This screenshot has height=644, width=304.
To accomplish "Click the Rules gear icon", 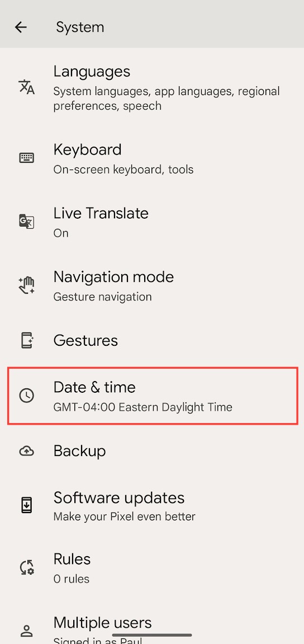I will coord(27,567).
